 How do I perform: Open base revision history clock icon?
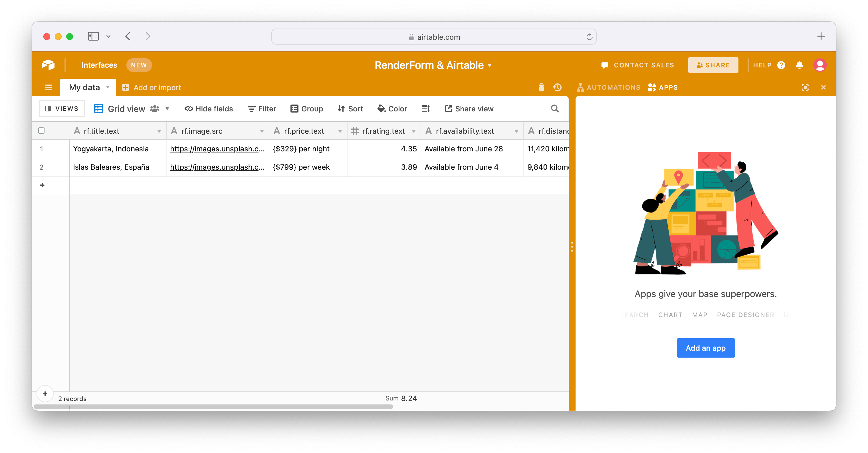[x=557, y=88]
